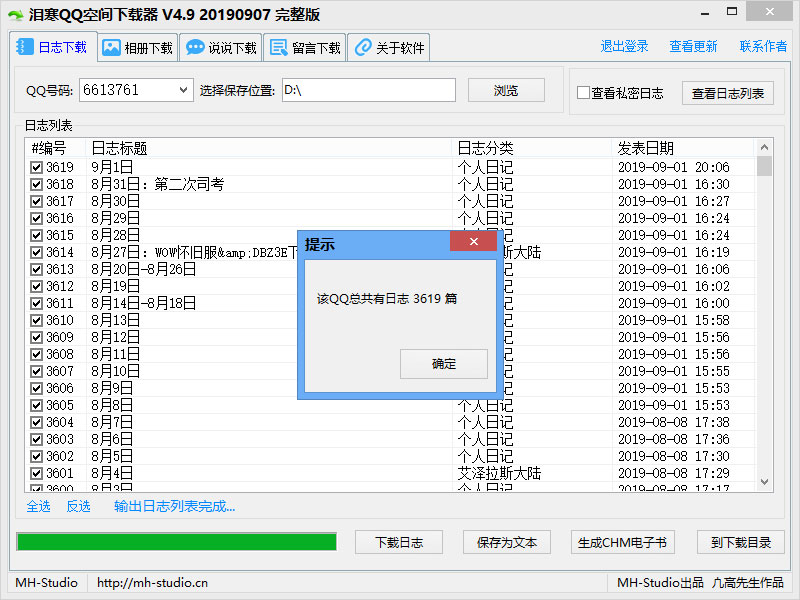Open the 说说下载 tab
The image size is (800, 600).
(221, 48)
